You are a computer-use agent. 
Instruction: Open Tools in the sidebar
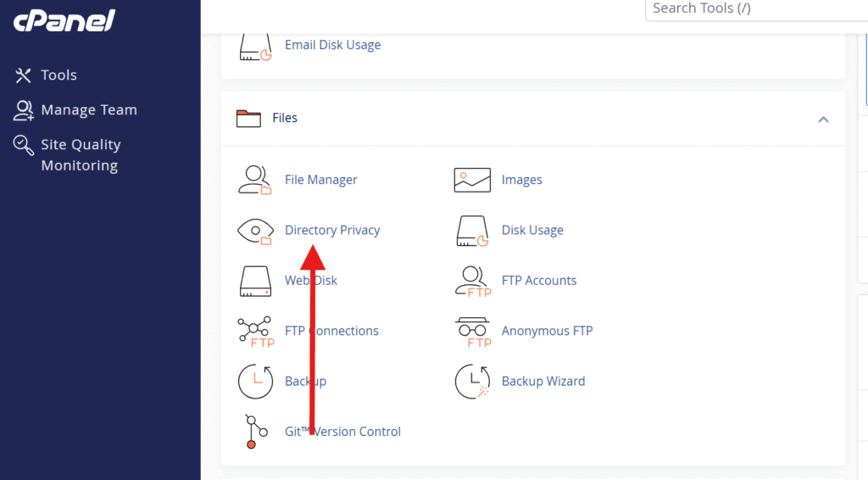pos(58,75)
